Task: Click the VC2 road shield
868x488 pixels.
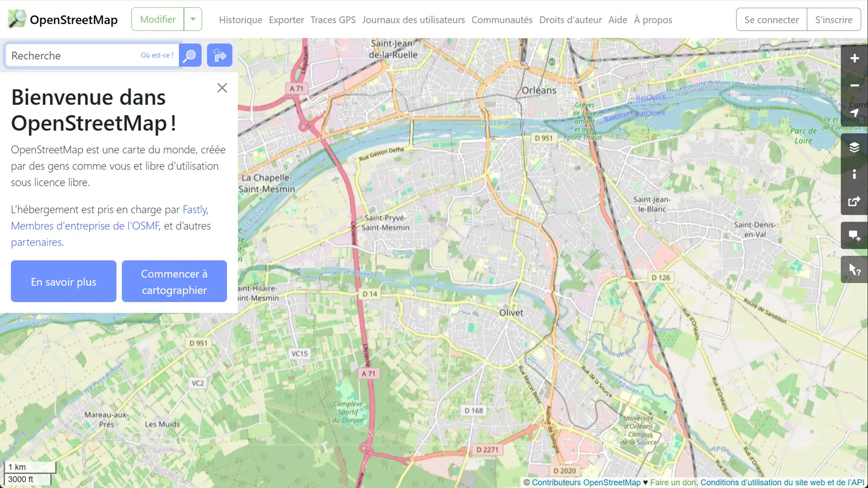Action: tap(198, 383)
